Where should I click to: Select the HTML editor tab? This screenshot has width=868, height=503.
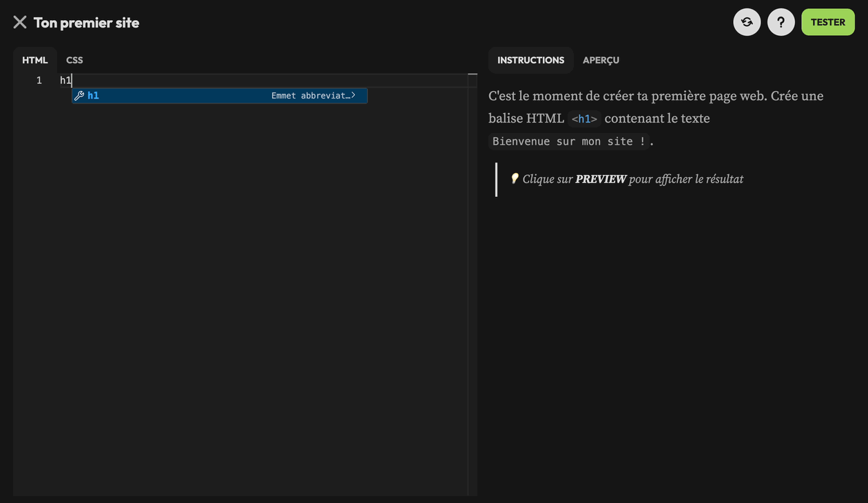[x=34, y=60]
